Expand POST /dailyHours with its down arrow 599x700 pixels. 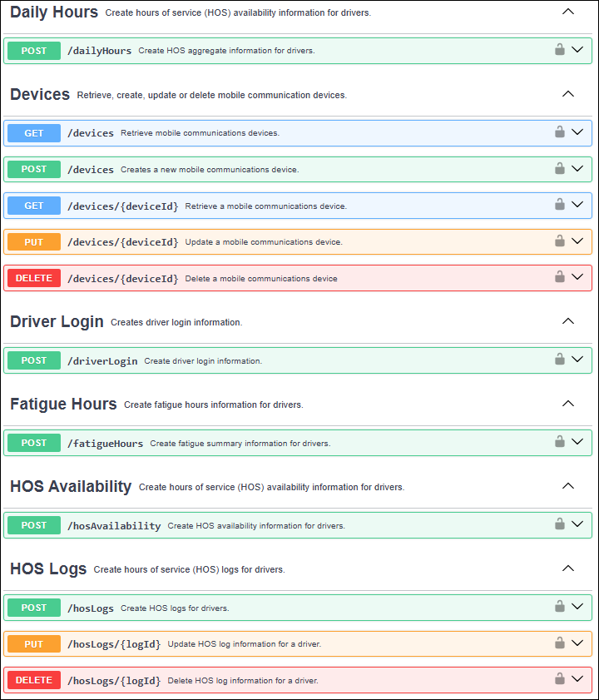[x=577, y=50]
